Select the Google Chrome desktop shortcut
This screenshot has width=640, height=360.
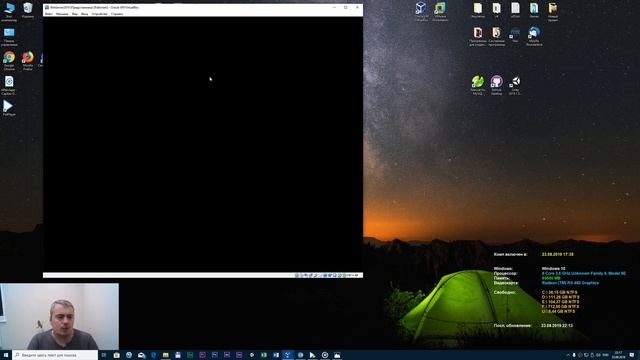coord(9,61)
